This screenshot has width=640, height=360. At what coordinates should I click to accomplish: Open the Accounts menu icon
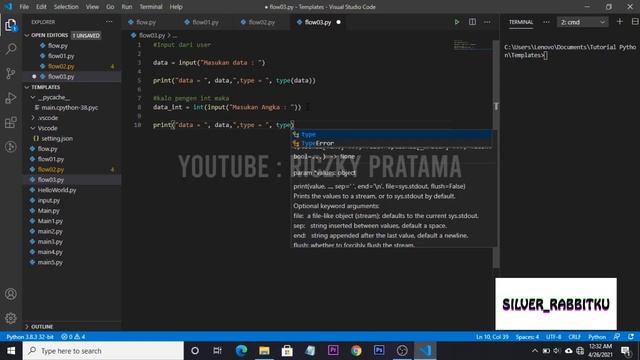click(11, 294)
